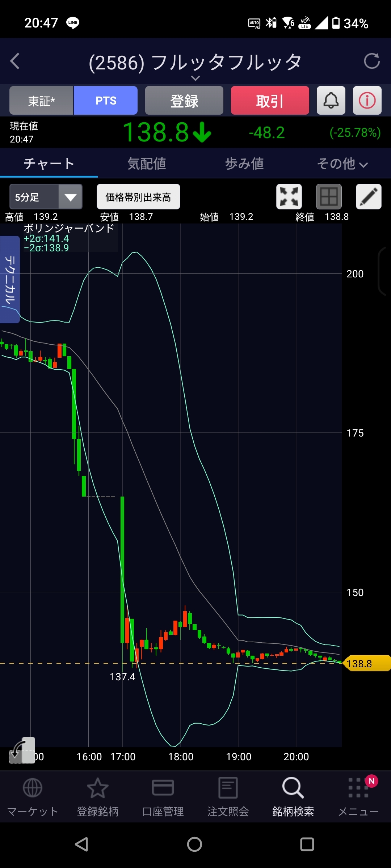
Task: Open chart drawing pencil tool
Action: (368, 197)
